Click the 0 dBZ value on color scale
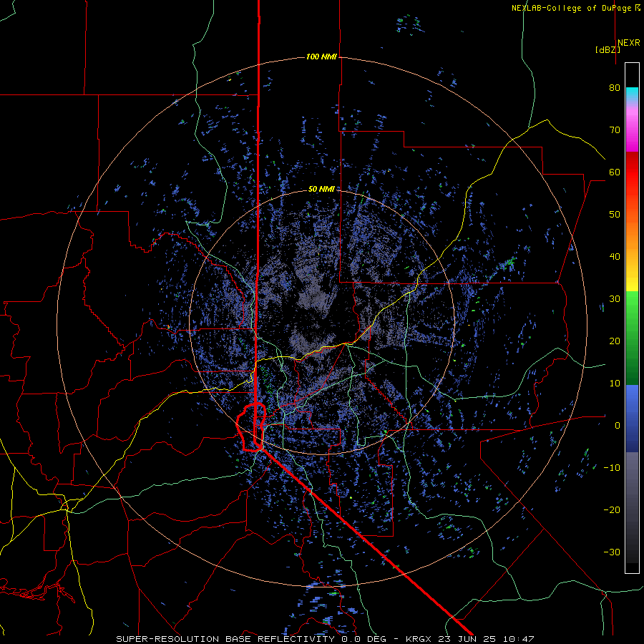Image resolution: width=644 pixels, height=644 pixels. 618,426
